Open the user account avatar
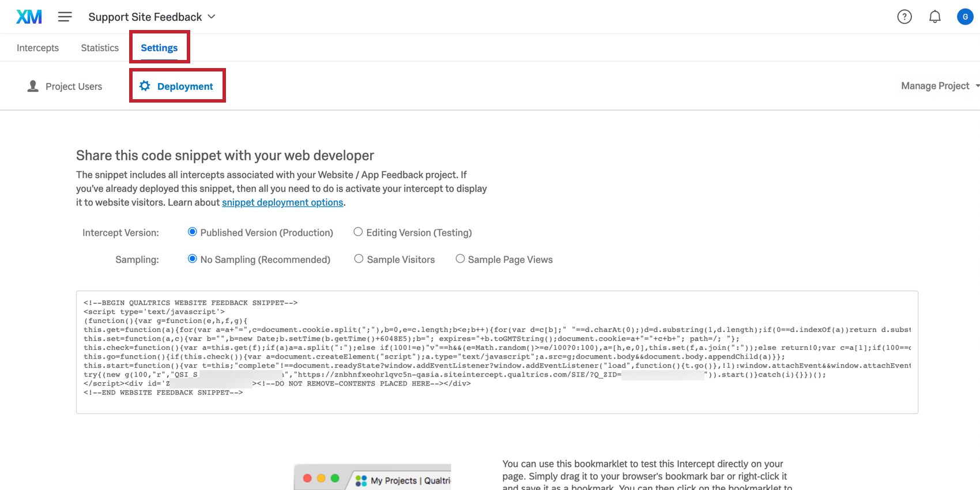 click(x=965, y=17)
